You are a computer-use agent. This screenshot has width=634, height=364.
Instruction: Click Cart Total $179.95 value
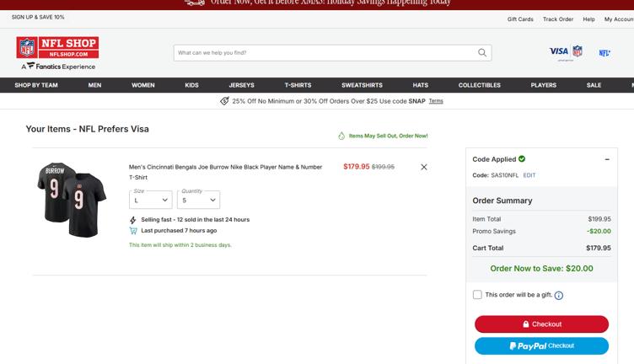599,248
